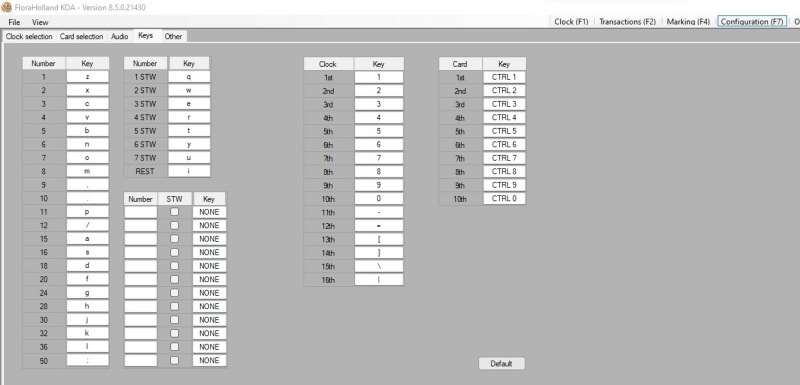Select key field 'p' for Number 11
This screenshot has width=800, height=385.
click(87, 211)
